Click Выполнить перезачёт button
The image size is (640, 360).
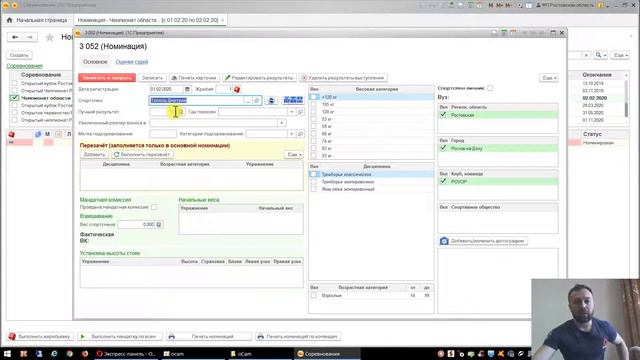coord(142,155)
